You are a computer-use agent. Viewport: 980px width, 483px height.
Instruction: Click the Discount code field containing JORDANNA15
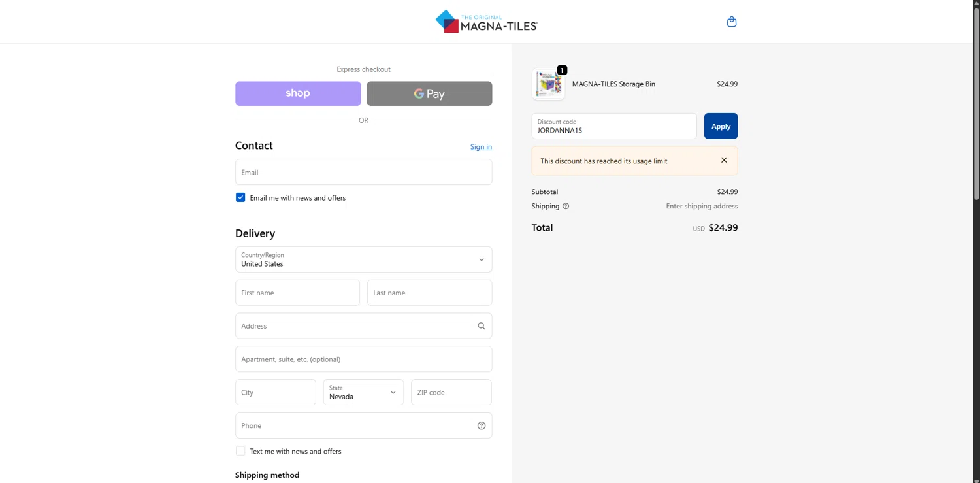[x=614, y=126]
